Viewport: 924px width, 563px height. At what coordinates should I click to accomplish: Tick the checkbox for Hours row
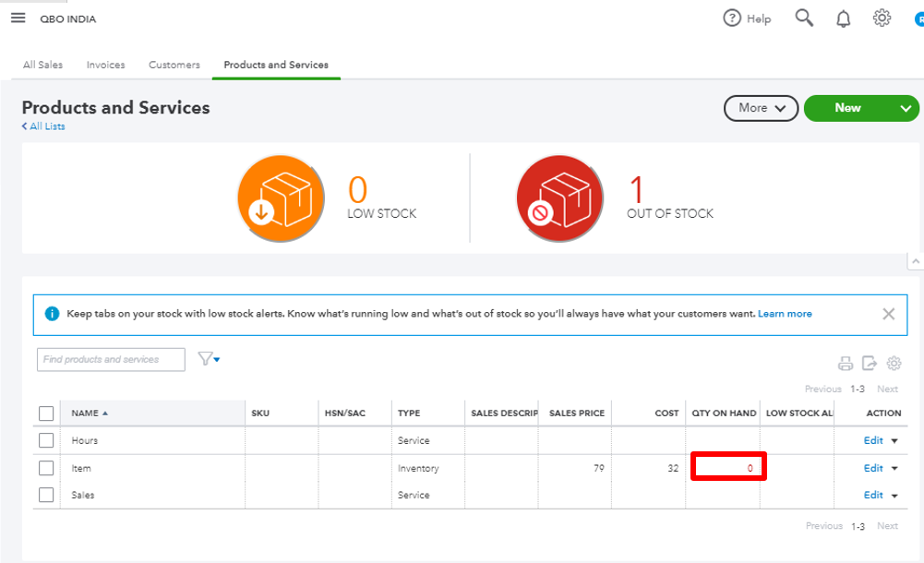click(x=46, y=441)
